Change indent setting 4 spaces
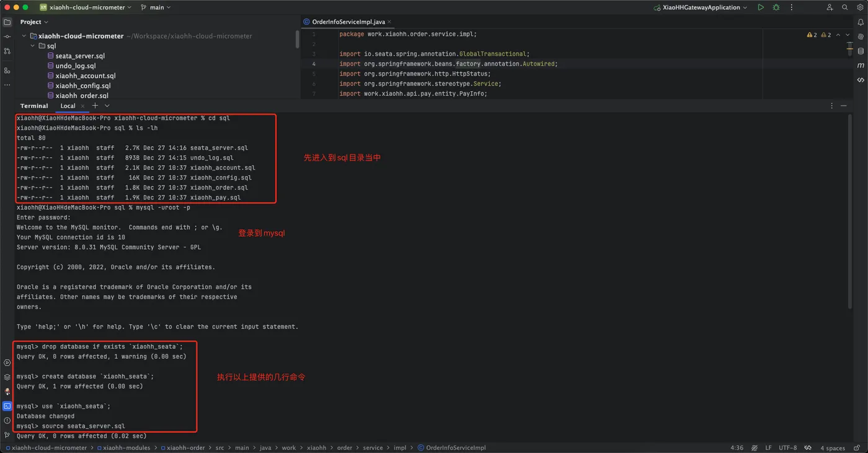Screen dimensions: 868x453 833,447
